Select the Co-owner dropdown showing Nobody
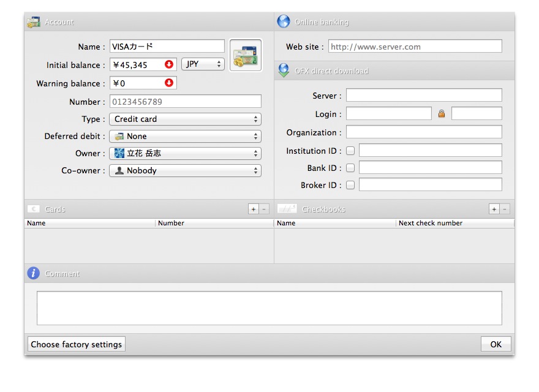539x392 pixels. [x=185, y=170]
